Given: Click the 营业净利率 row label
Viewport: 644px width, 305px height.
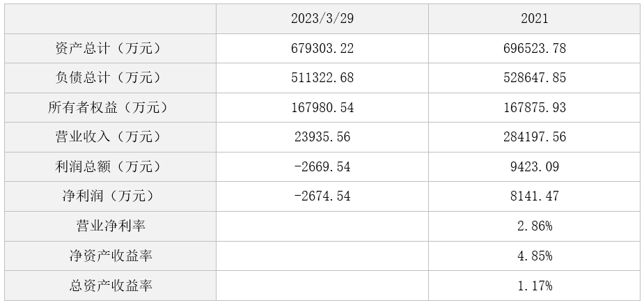Looking at the screenshot, I should [110, 226].
